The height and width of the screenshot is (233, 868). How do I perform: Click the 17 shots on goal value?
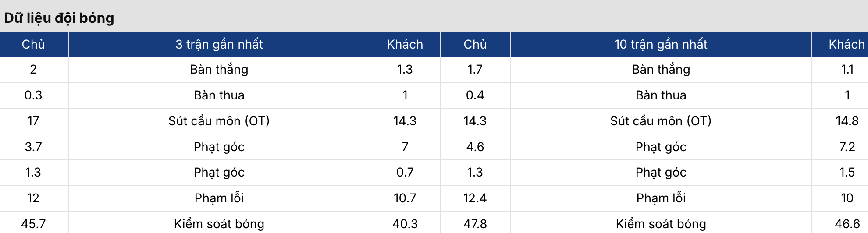pyautogui.click(x=33, y=121)
